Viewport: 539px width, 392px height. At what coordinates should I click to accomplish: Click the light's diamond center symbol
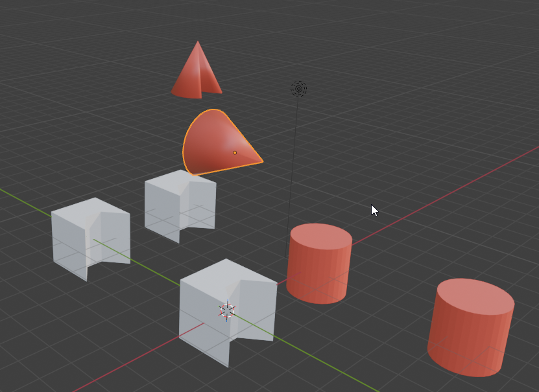pyautogui.click(x=298, y=89)
